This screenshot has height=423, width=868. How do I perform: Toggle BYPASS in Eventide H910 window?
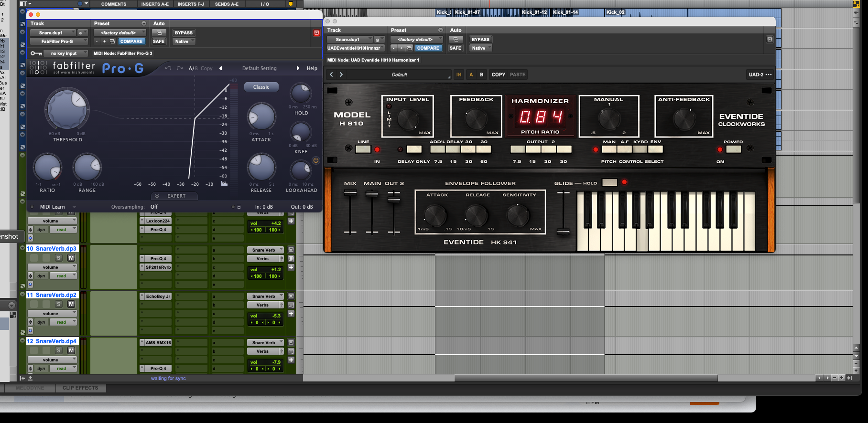click(480, 40)
